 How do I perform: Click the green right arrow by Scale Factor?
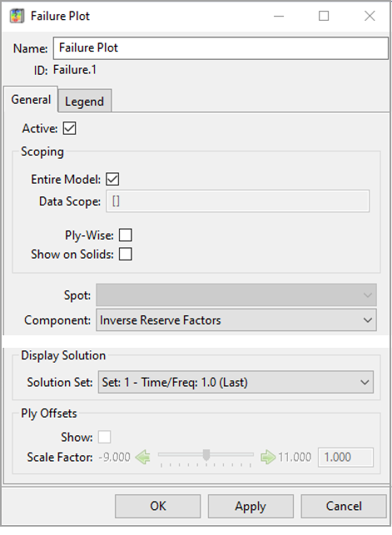point(268,457)
